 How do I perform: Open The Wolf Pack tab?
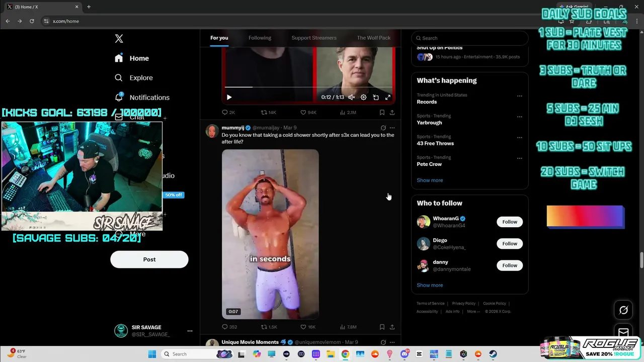374,38
